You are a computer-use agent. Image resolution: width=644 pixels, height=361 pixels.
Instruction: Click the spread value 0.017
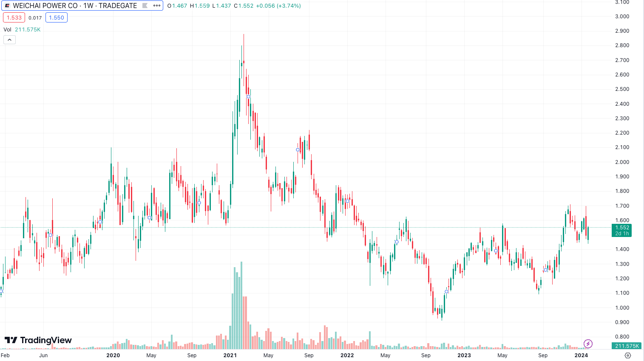[35, 18]
